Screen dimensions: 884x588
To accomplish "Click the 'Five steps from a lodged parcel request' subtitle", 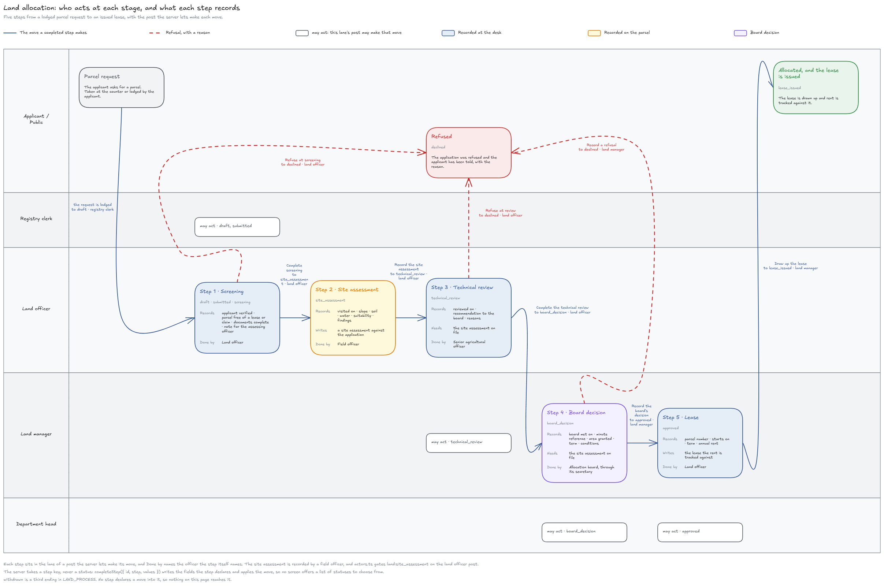I will [113, 17].
